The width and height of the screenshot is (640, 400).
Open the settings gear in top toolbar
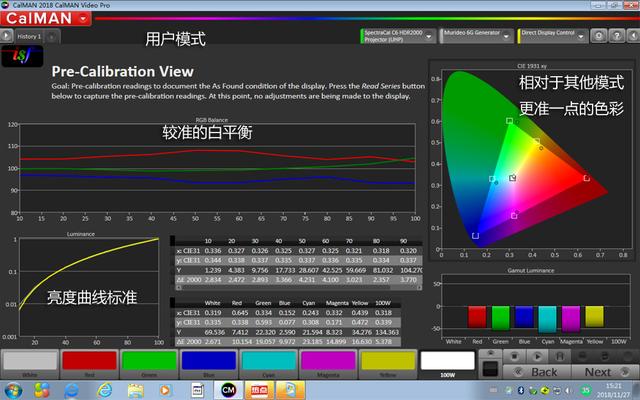(598, 36)
